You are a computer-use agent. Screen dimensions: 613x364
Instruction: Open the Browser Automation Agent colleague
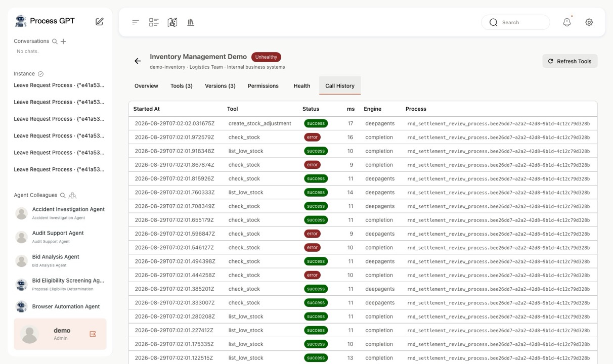[60, 306]
